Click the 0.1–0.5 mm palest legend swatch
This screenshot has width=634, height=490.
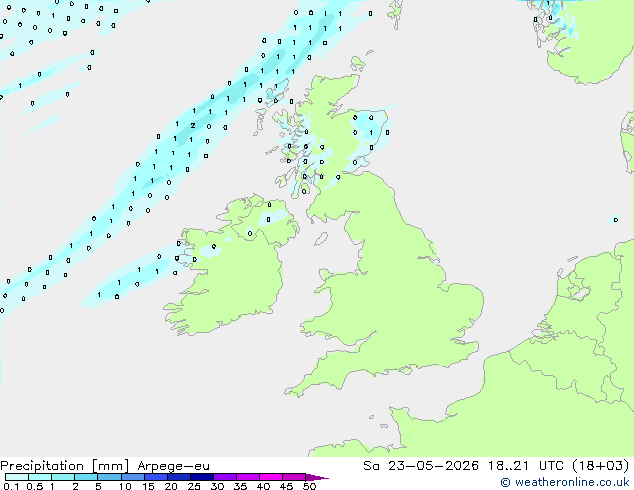pos(17,477)
